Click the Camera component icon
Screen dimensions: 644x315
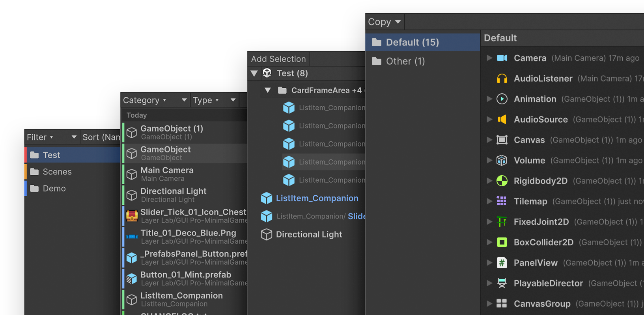502,58
